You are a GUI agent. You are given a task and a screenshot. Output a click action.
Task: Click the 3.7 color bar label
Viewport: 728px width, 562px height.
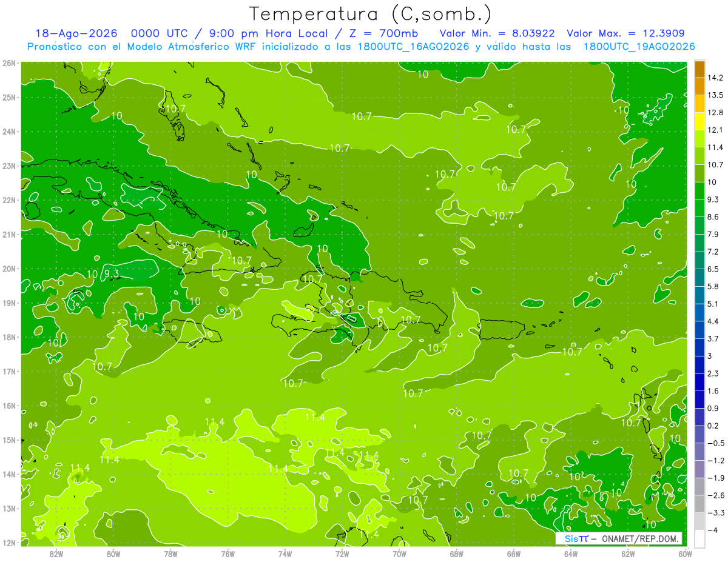pos(713,338)
